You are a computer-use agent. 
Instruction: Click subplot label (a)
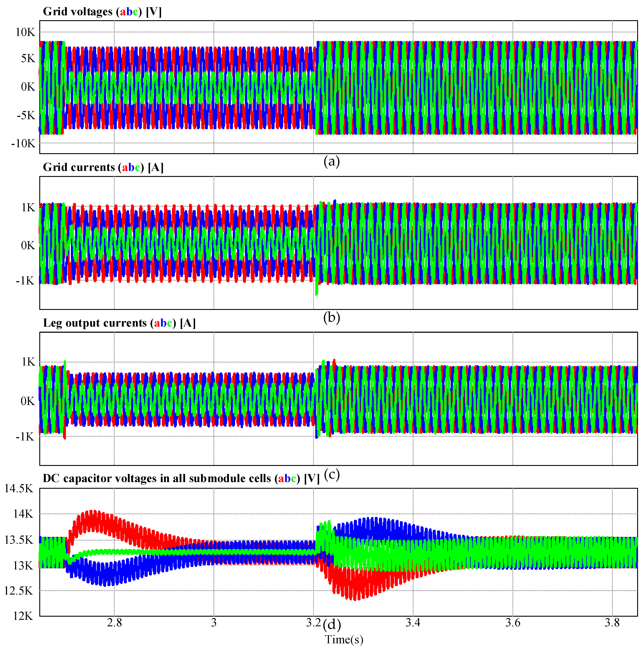332,162
